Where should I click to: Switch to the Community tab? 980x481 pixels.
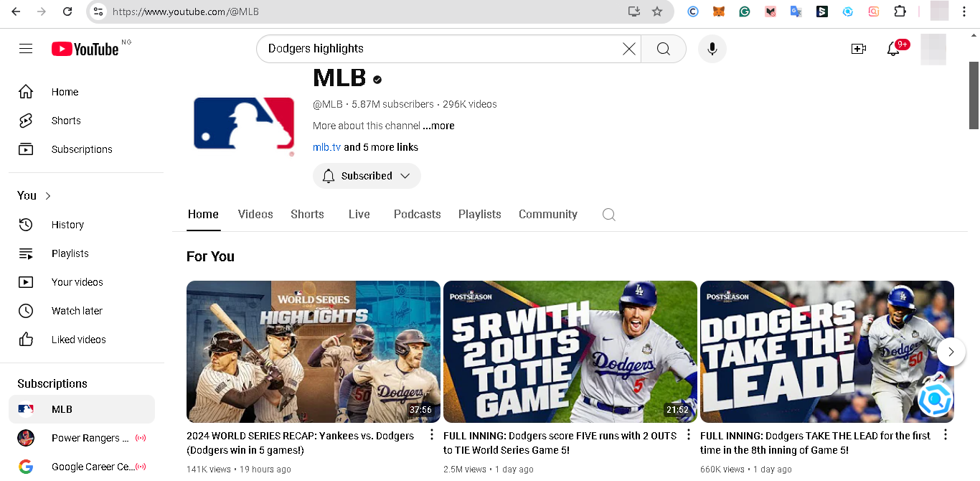[x=548, y=215]
